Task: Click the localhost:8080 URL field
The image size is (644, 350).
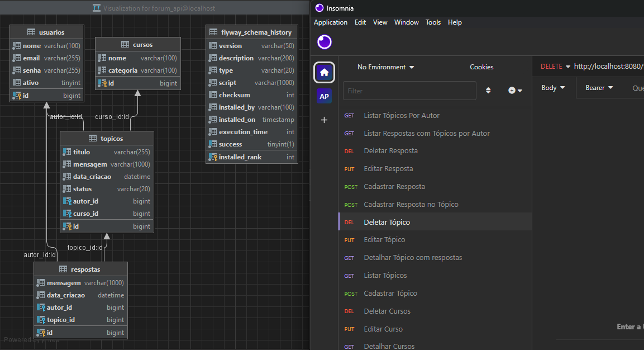Action: (x=608, y=66)
